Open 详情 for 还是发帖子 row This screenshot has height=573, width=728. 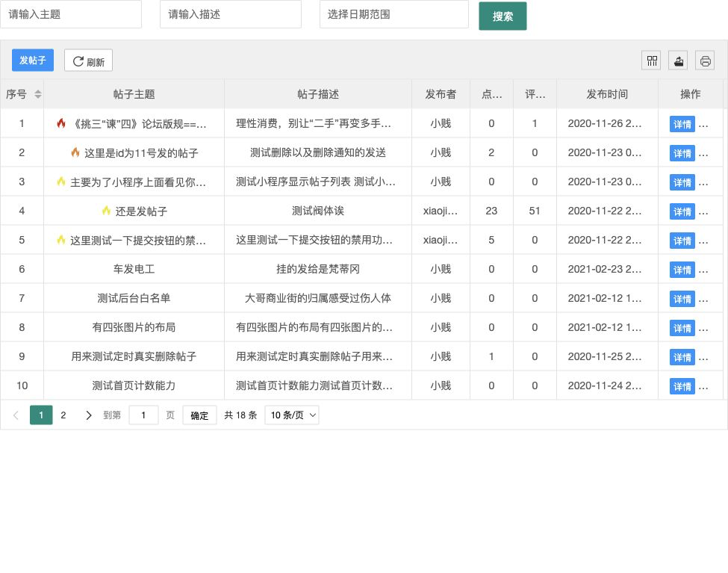[682, 211]
